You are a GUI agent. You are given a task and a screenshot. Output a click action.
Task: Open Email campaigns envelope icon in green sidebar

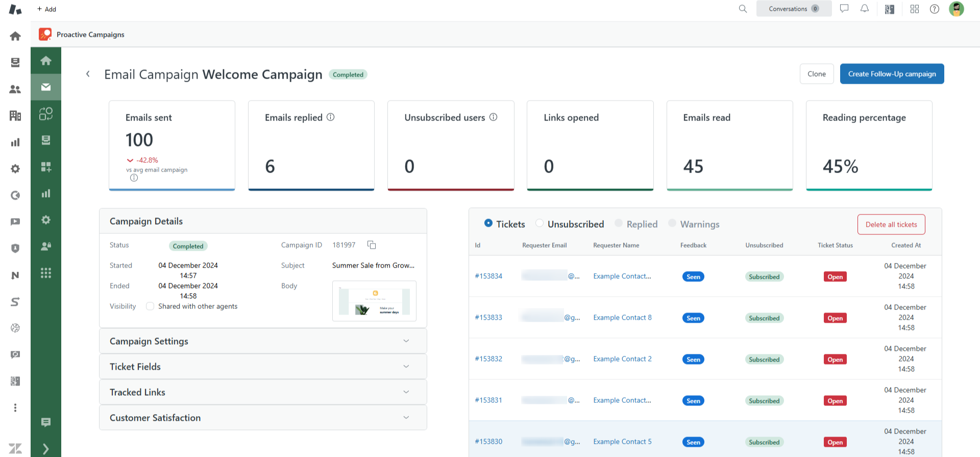pos(46,87)
